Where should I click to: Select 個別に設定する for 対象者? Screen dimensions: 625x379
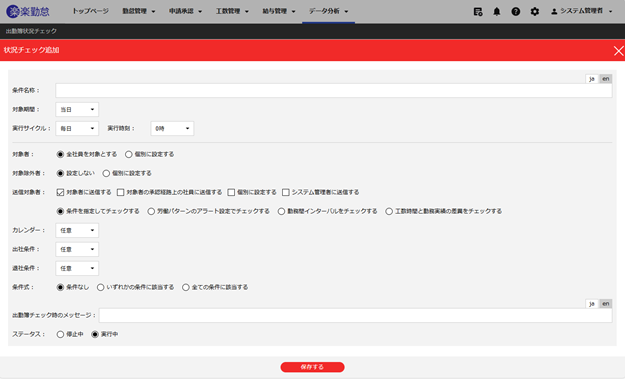129,154
